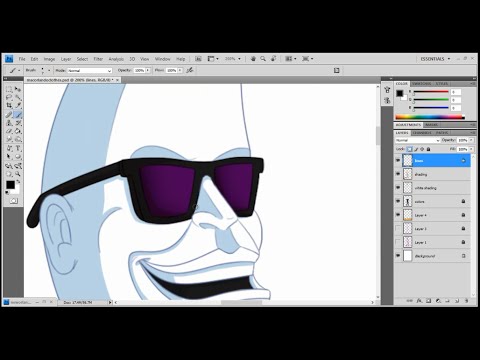
Task: Open brush Opacity slider arrow
Action: [x=148, y=70]
